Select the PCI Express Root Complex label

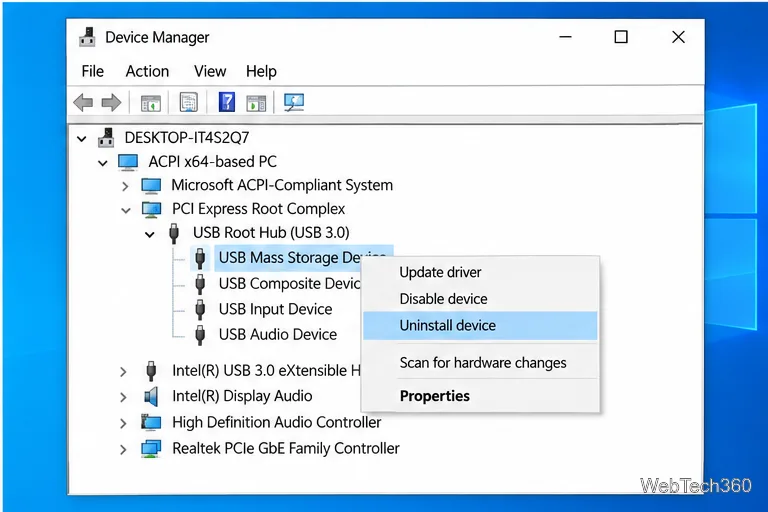(259, 209)
